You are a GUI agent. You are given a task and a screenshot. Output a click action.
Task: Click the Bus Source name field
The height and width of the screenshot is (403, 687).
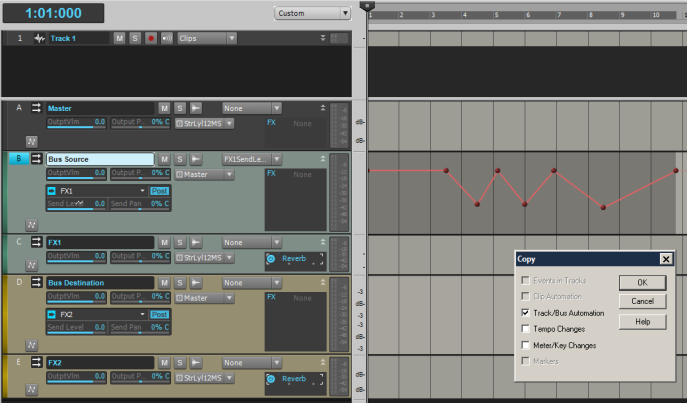click(x=99, y=159)
